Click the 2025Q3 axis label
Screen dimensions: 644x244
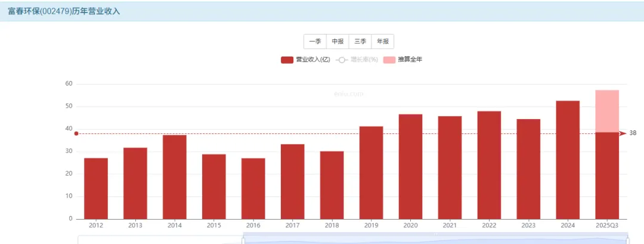pyautogui.click(x=607, y=226)
